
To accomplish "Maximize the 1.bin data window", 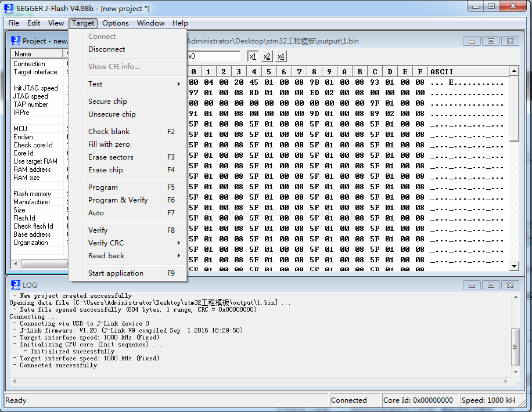I will tap(491, 41).
